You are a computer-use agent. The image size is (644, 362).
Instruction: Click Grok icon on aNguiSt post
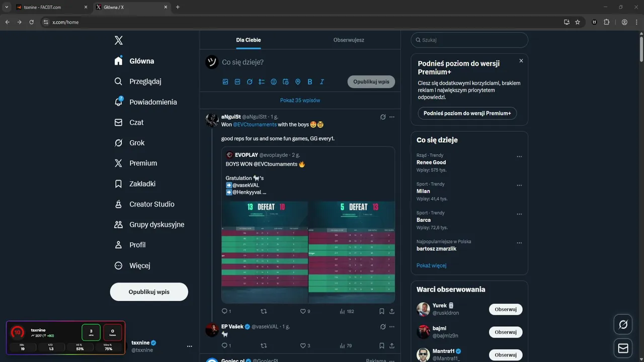(x=383, y=117)
